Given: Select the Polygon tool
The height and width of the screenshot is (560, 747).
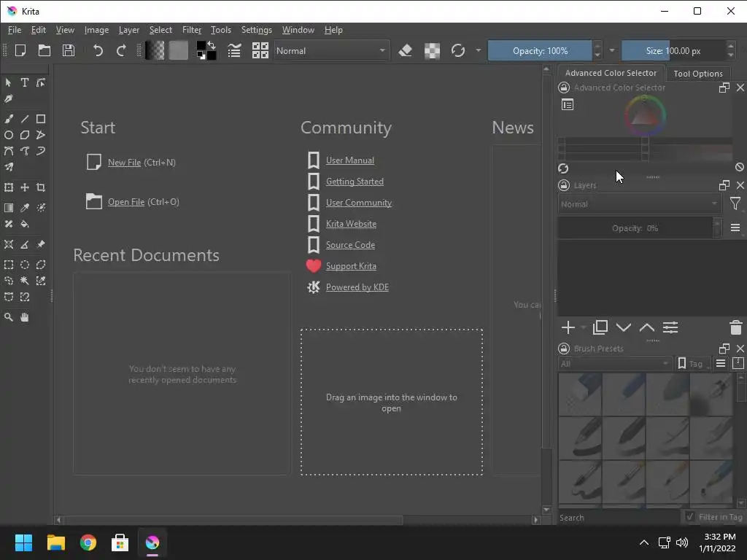Looking at the screenshot, I should coord(25,135).
